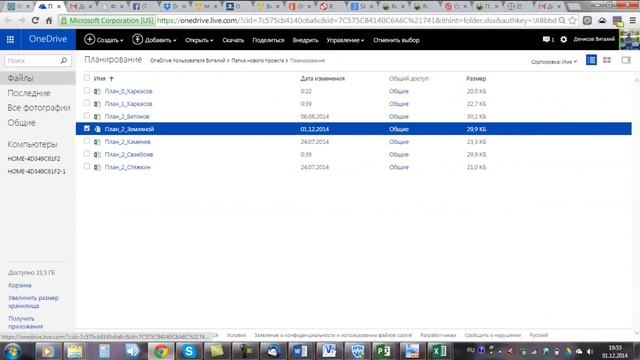Click Отменить выбор in toolbar
640x360 pixels.
[x=396, y=40]
